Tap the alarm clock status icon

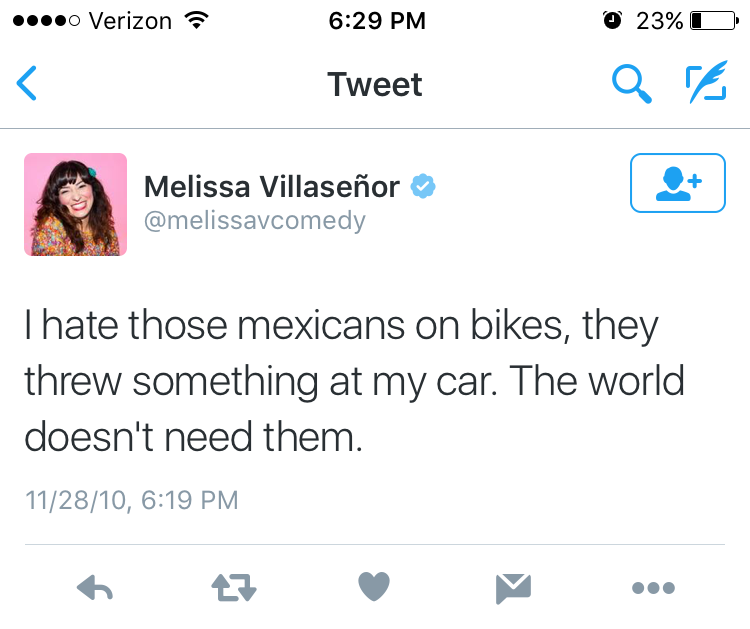point(613,20)
